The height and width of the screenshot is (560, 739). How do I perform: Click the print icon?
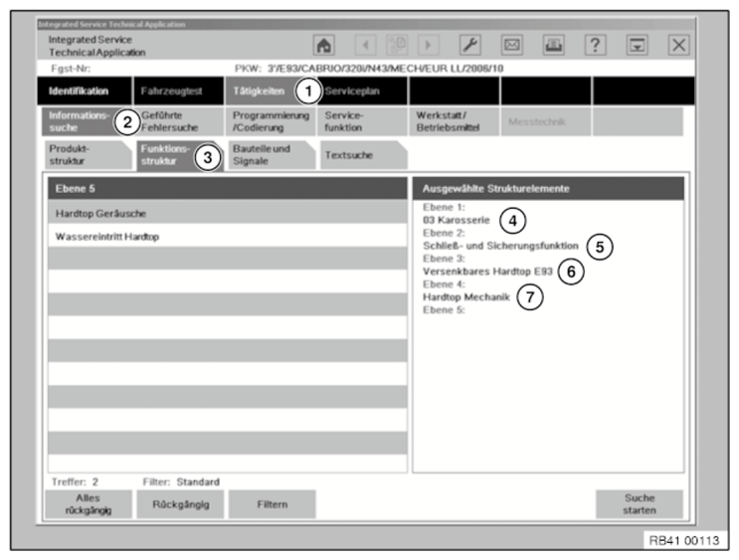point(553,45)
